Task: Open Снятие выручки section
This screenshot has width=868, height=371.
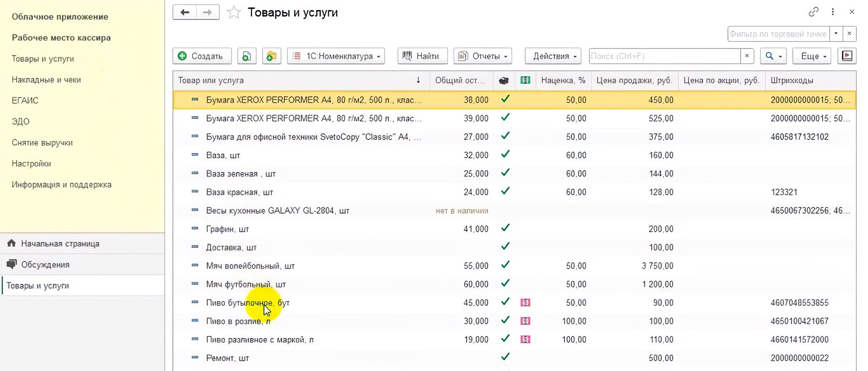Action: [x=42, y=142]
